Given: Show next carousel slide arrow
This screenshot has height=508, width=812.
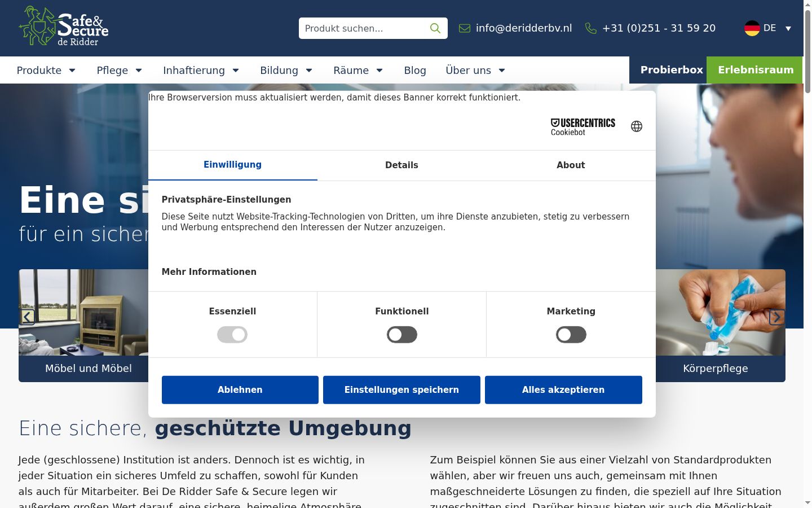Looking at the screenshot, I should 776,317.
